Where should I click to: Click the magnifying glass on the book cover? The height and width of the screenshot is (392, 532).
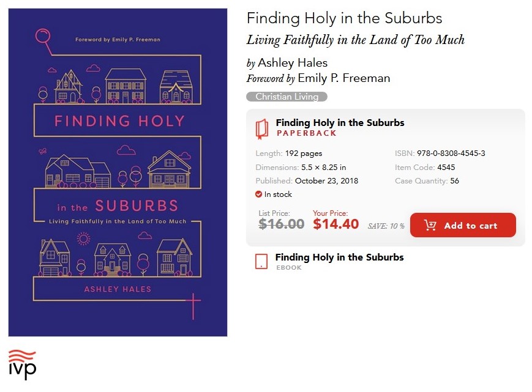click(x=43, y=36)
